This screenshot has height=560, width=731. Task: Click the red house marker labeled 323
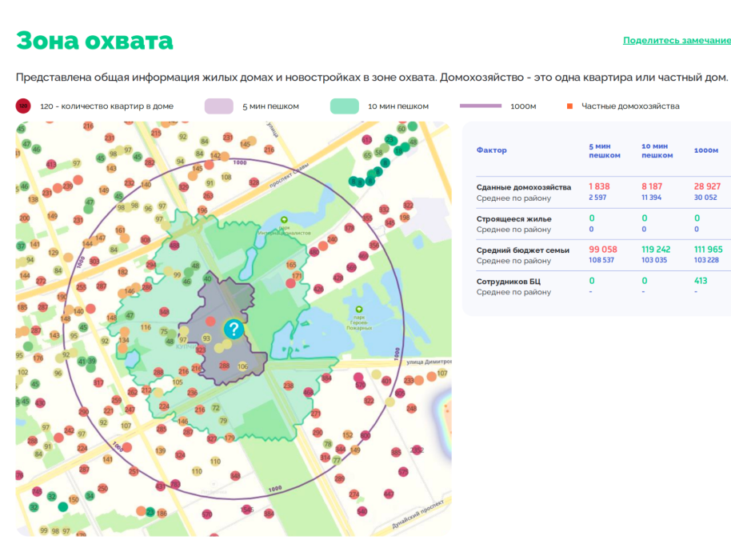[201, 350]
